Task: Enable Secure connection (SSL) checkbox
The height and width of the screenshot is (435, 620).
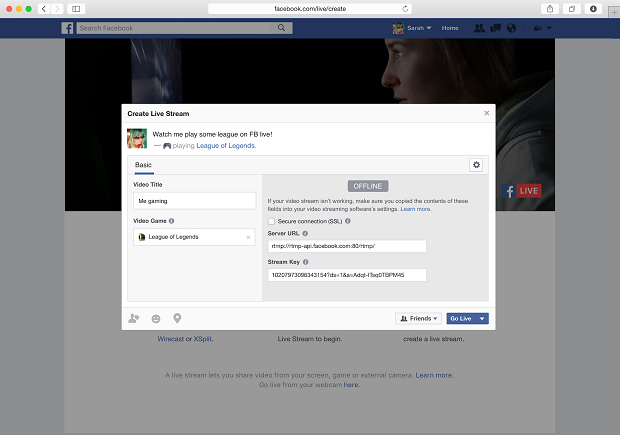Action: tap(271, 221)
